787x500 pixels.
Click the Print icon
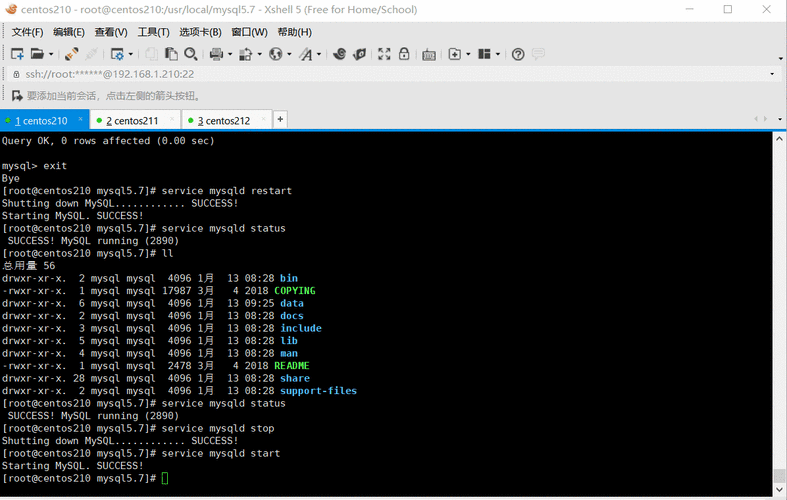pyautogui.click(x=217, y=54)
